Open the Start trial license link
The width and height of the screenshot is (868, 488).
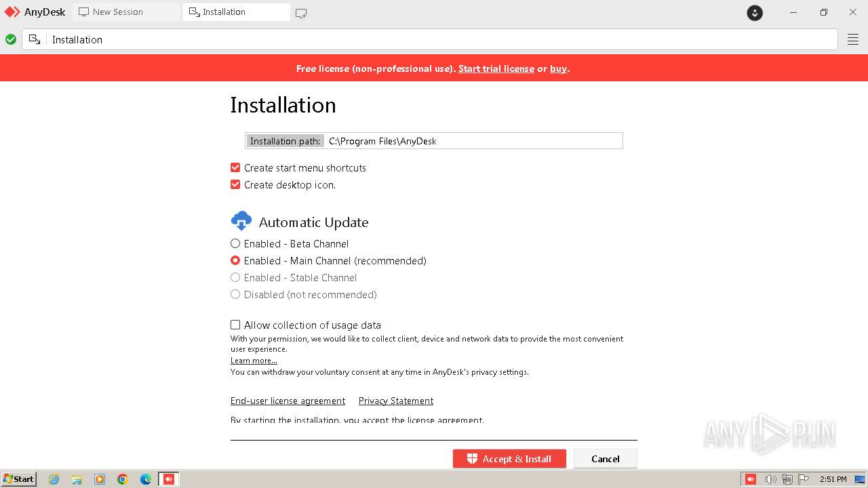(496, 68)
